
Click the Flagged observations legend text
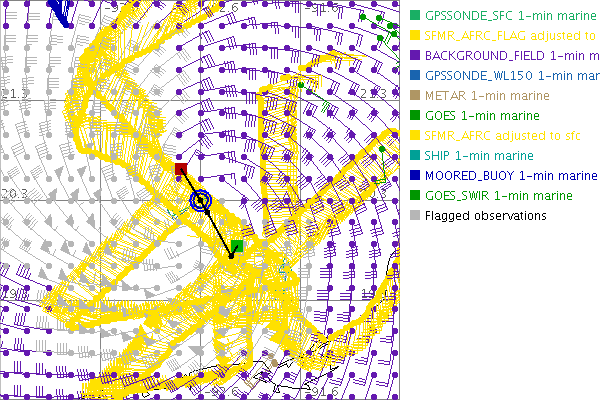485,216
